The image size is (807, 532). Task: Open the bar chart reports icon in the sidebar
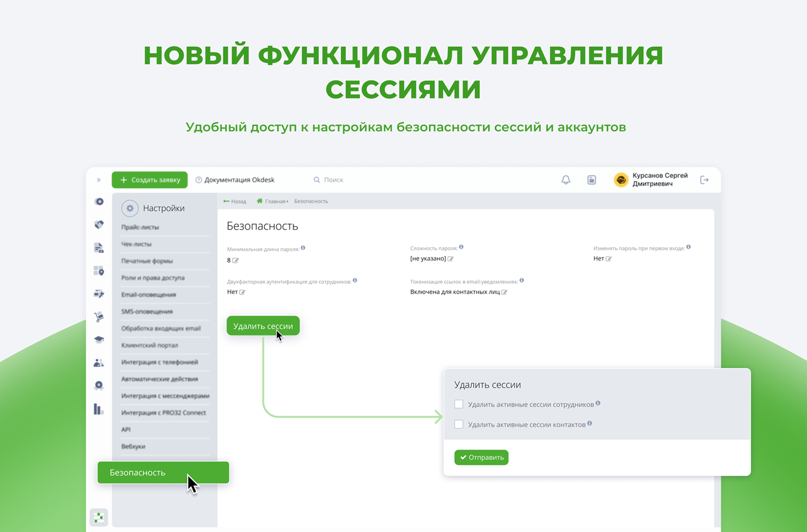[x=99, y=409]
